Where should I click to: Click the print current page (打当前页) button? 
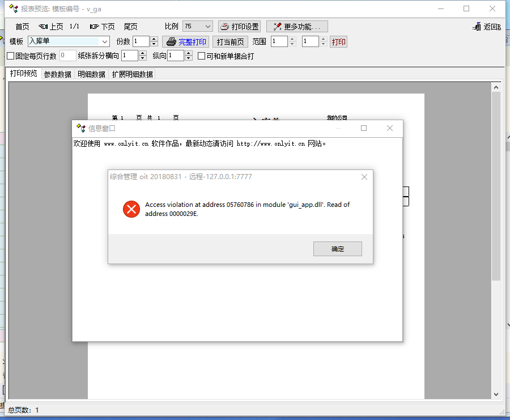[x=230, y=42]
